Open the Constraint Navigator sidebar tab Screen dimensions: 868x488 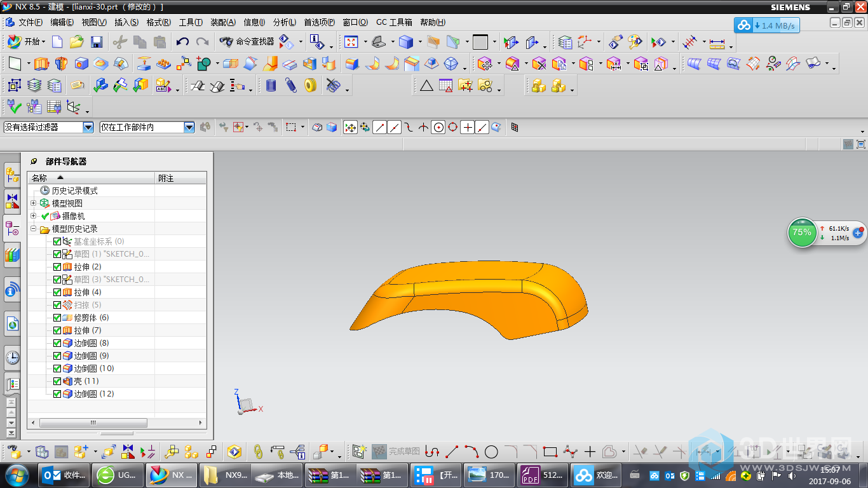pos(12,201)
